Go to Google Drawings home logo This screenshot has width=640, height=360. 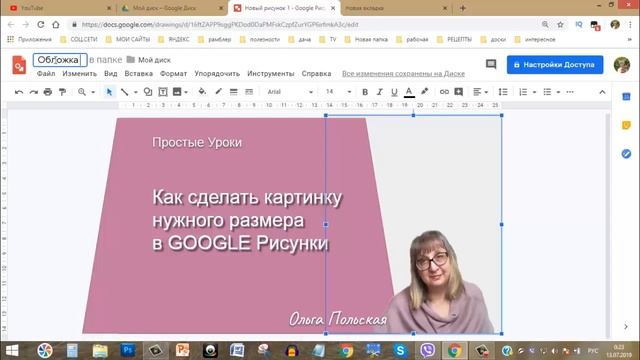pos(19,65)
